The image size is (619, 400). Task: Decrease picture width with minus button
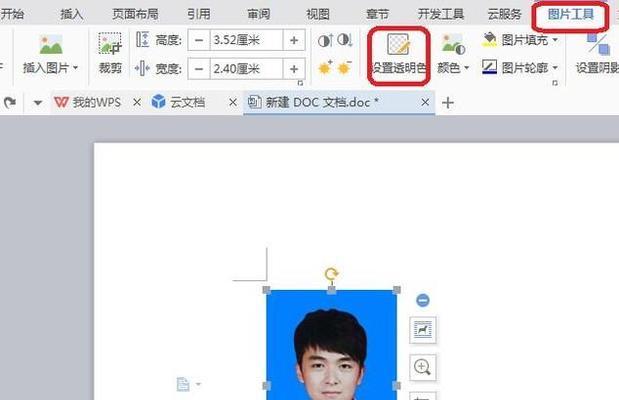(199, 69)
